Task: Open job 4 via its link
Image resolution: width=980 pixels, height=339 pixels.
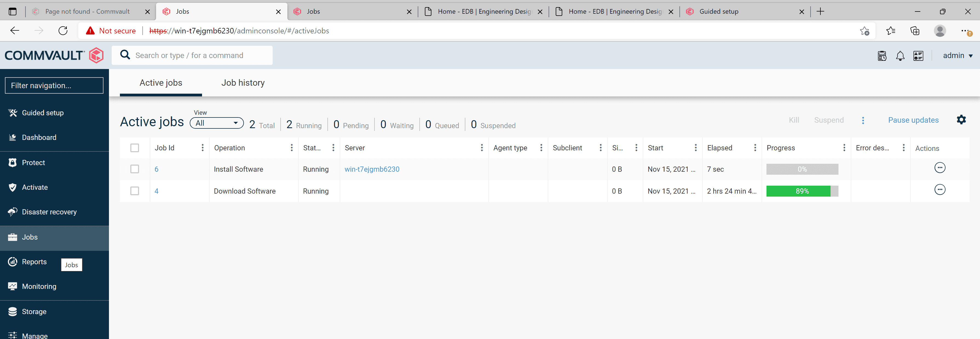Action: click(156, 191)
